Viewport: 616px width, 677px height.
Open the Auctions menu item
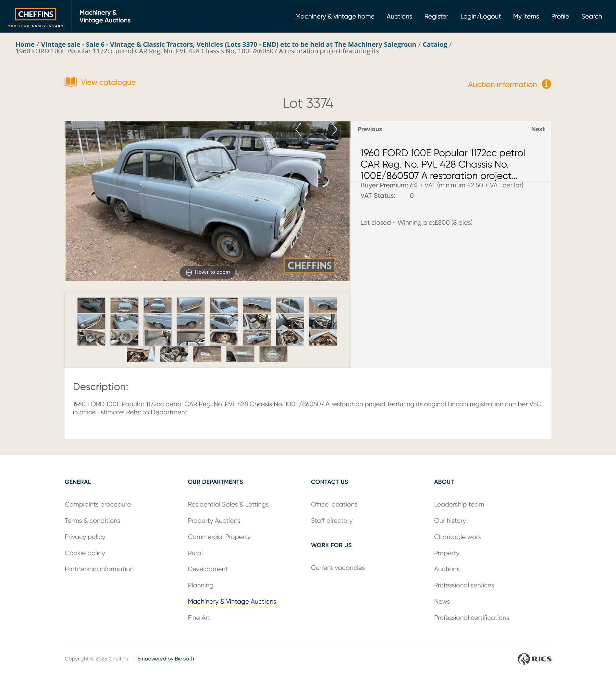click(x=399, y=16)
